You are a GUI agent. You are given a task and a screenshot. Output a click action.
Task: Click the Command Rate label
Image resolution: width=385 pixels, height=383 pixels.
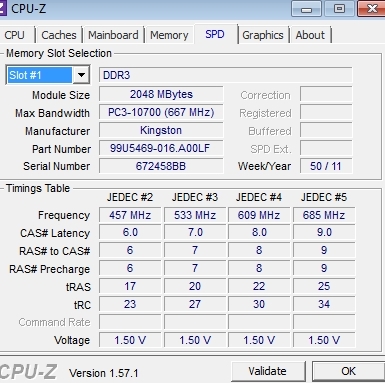(54, 322)
